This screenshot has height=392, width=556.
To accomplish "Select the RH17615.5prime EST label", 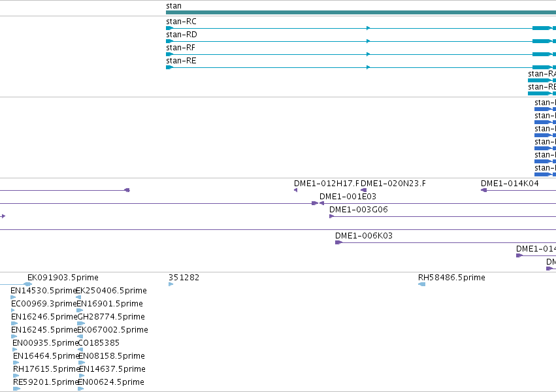I will pyautogui.click(x=46, y=369).
